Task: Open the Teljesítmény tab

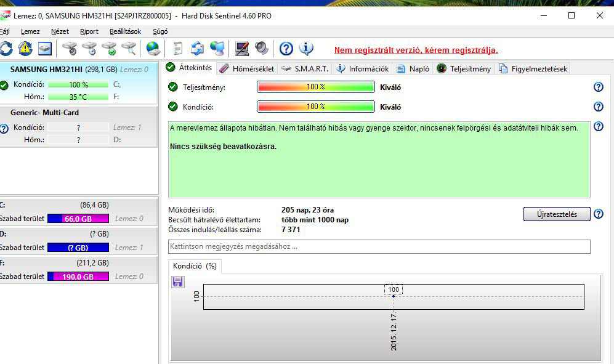Action: (464, 68)
